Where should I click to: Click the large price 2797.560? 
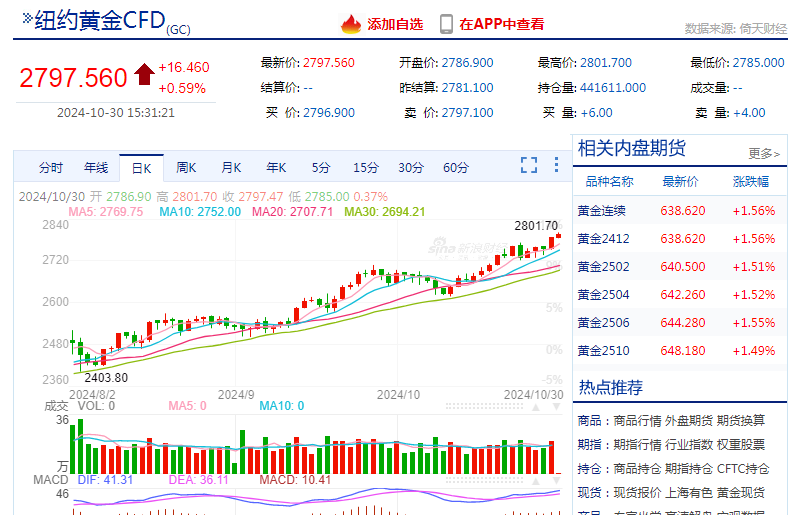[x=73, y=78]
